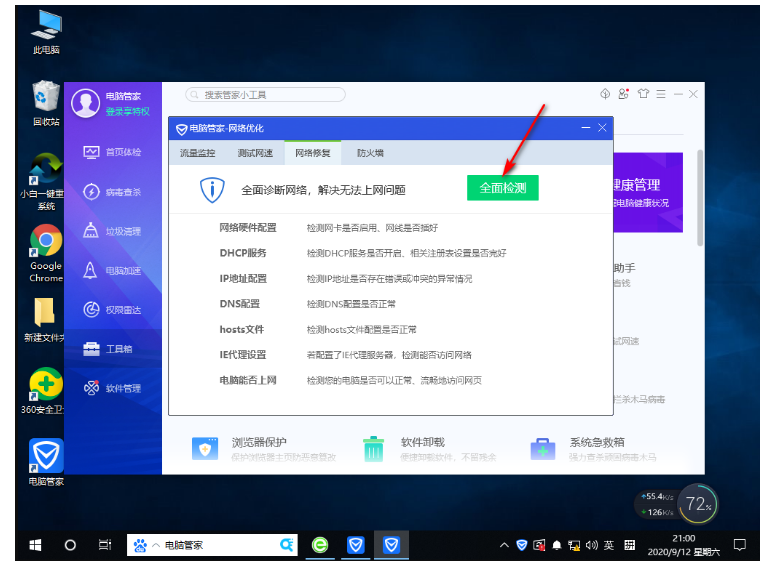Open 电脑加速 in the sidebar
The width and height of the screenshot is (779, 570).
tap(112, 271)
